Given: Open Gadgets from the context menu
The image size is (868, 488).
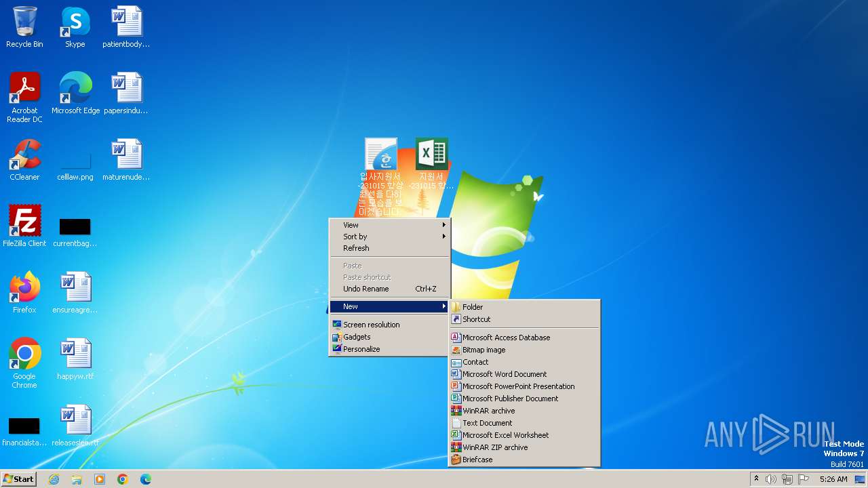Looking at the screenshot, I should coord(389,337).
